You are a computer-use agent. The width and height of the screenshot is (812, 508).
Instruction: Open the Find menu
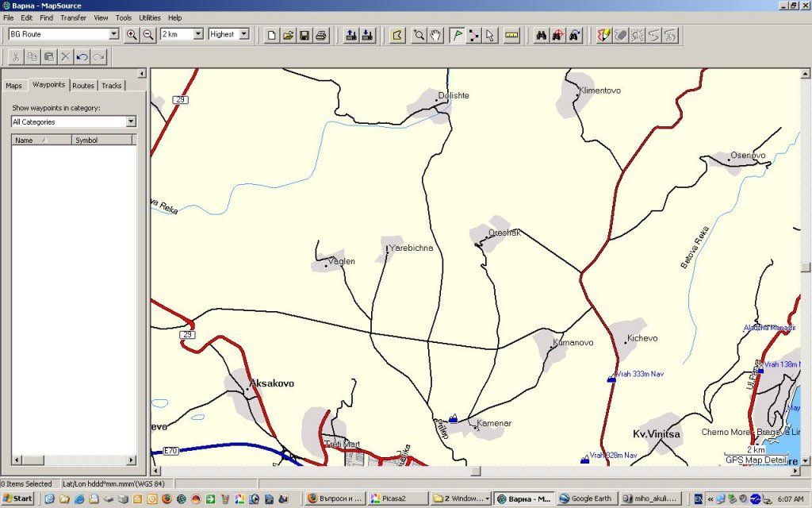(x=47, y=17)
